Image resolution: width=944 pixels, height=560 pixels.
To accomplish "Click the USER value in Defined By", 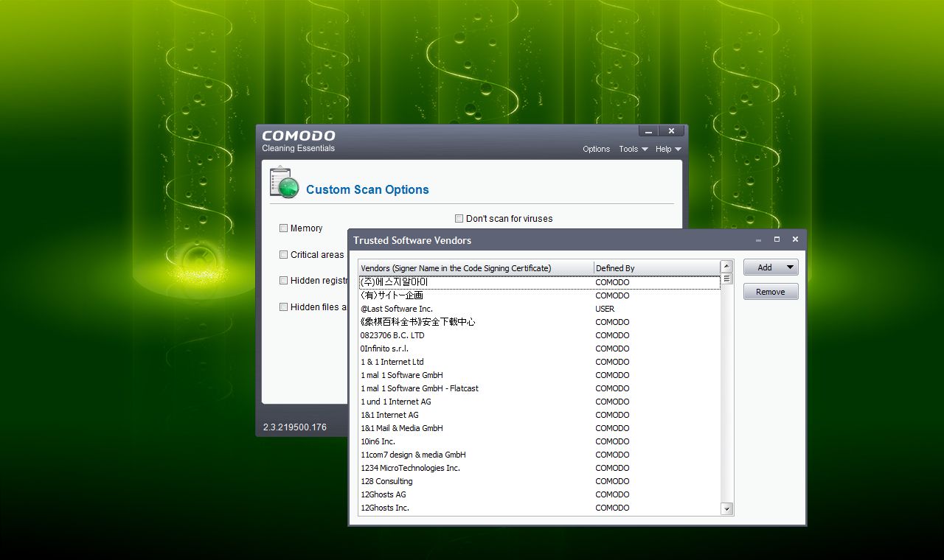I will (x=605, y=309).
